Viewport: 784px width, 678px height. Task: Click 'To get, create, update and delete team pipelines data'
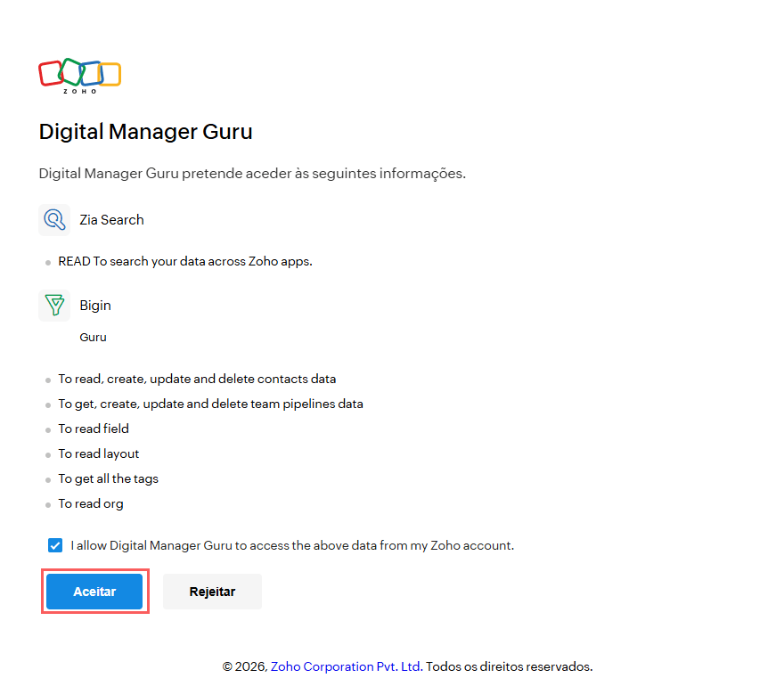click(x=210, y=404)
